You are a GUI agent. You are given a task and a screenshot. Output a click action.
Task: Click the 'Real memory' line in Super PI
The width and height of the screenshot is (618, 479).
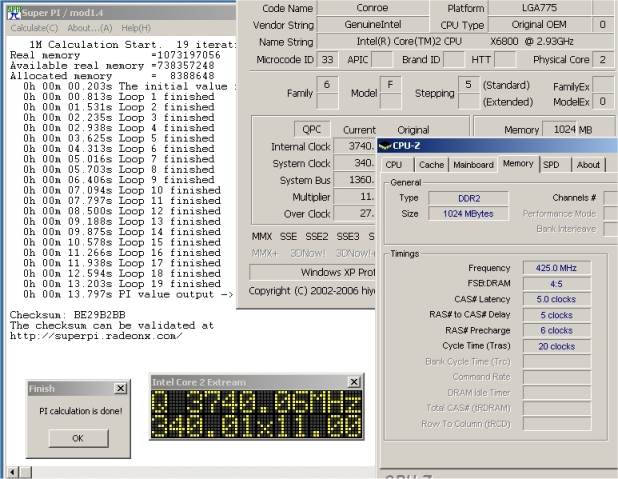tap(115, 55)
